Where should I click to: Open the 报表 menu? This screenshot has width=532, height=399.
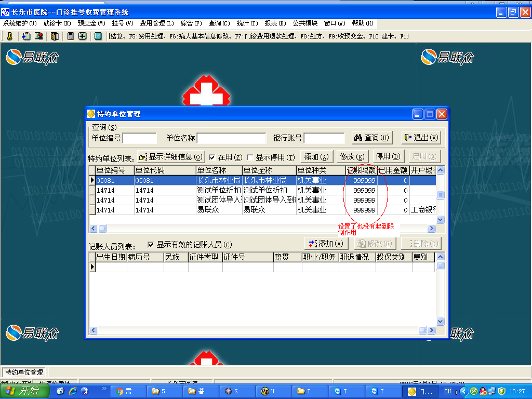point(275,23)
